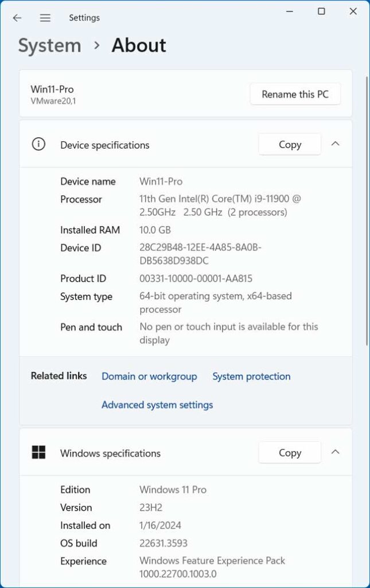This screenshot has height=588, width=370.
Task: Copy the Windows specifications details
Action: pyautogui.click(x=290, y=452)
